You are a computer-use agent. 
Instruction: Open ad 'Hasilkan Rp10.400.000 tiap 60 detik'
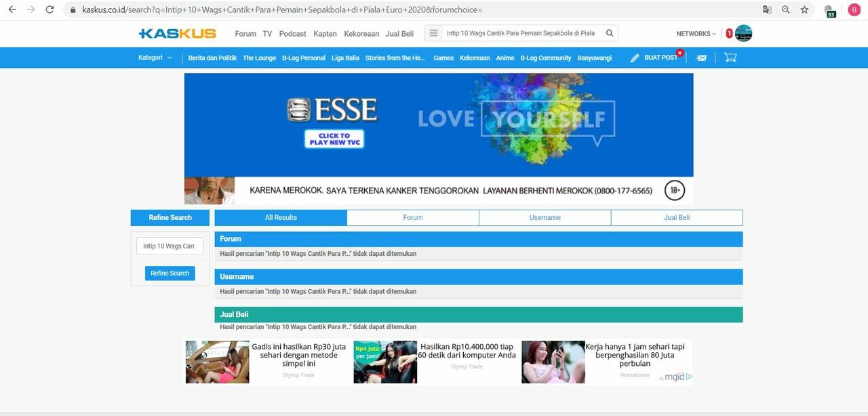click(x=467, y=350)
